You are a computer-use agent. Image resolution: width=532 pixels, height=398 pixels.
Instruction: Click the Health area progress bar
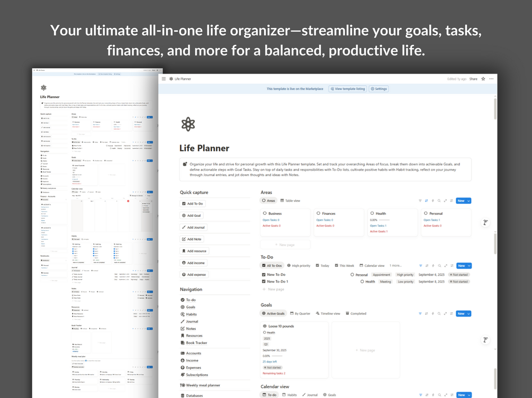[x=384, y=220]
